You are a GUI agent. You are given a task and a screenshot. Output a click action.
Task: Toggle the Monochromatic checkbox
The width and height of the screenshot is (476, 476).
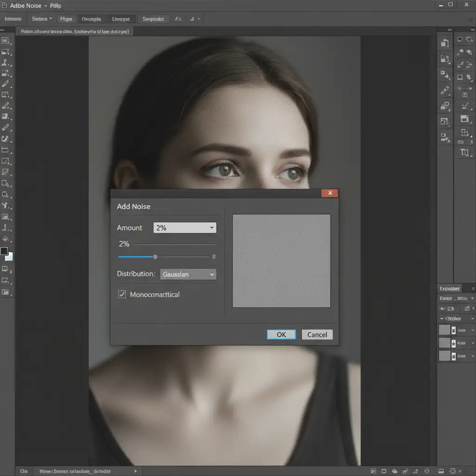pos(122,294)
